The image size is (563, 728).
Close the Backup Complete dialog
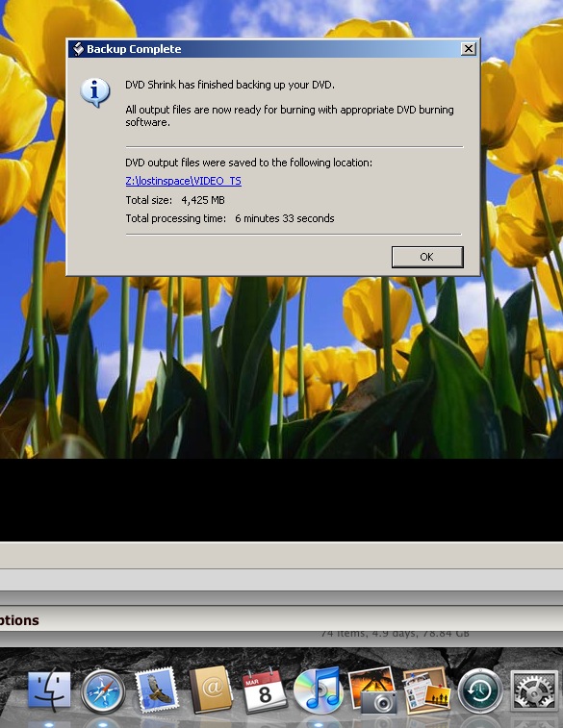pos(469,49)
